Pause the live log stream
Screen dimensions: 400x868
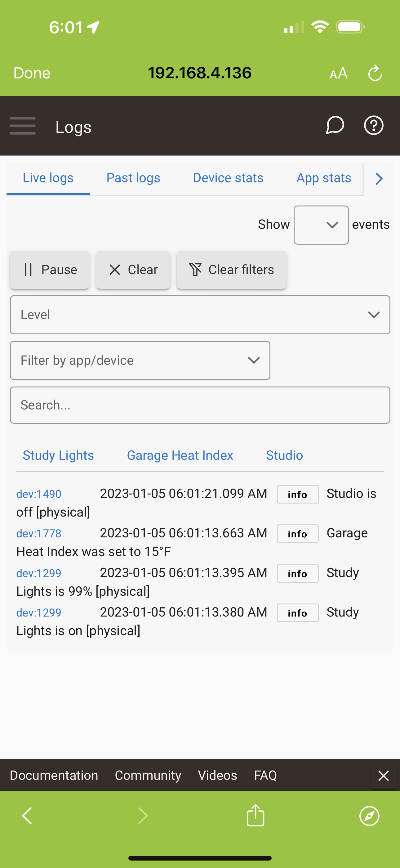click(x=50, y=269)
